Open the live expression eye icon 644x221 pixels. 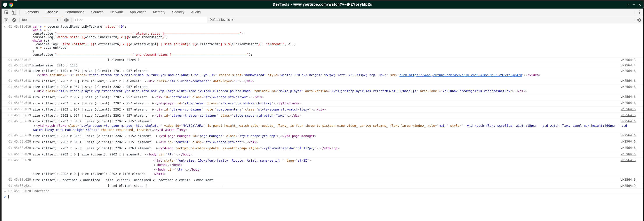66,20
